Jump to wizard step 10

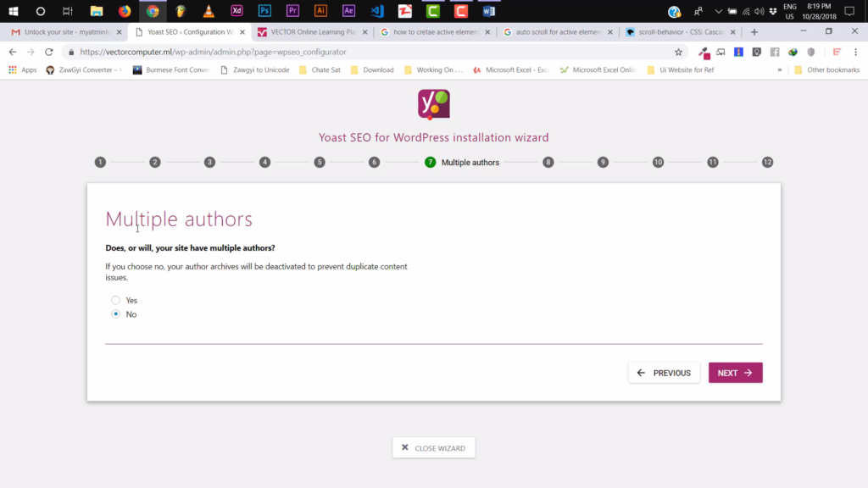[x=658, y=162]
